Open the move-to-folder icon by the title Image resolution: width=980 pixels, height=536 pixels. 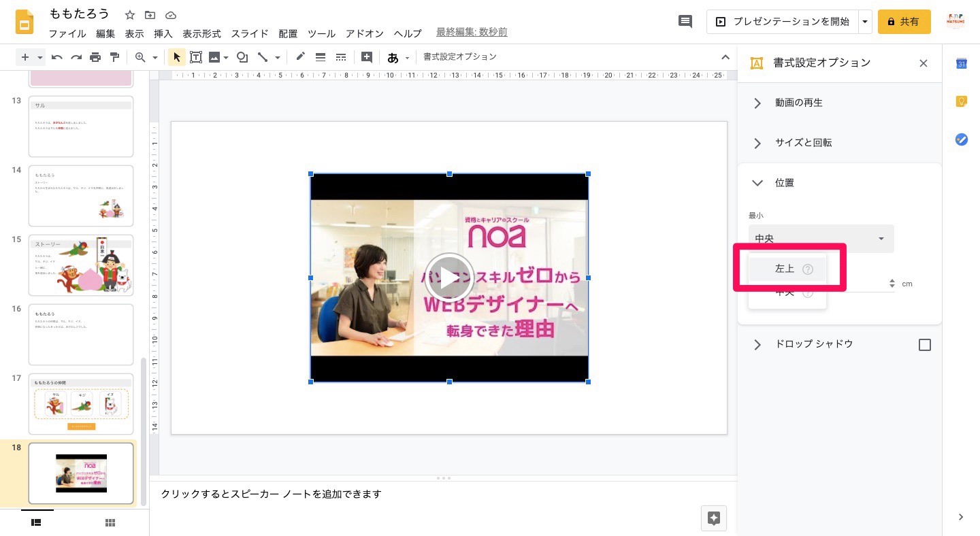coord(150,15)
